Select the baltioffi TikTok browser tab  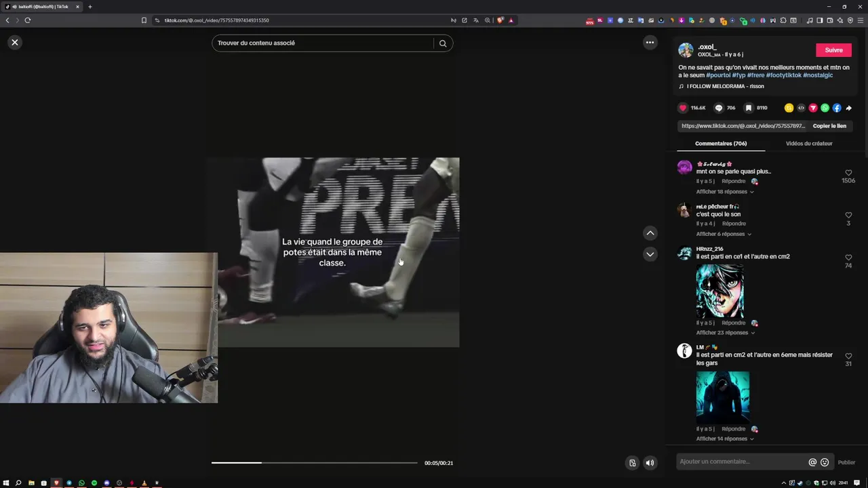(x=43, y=7)
